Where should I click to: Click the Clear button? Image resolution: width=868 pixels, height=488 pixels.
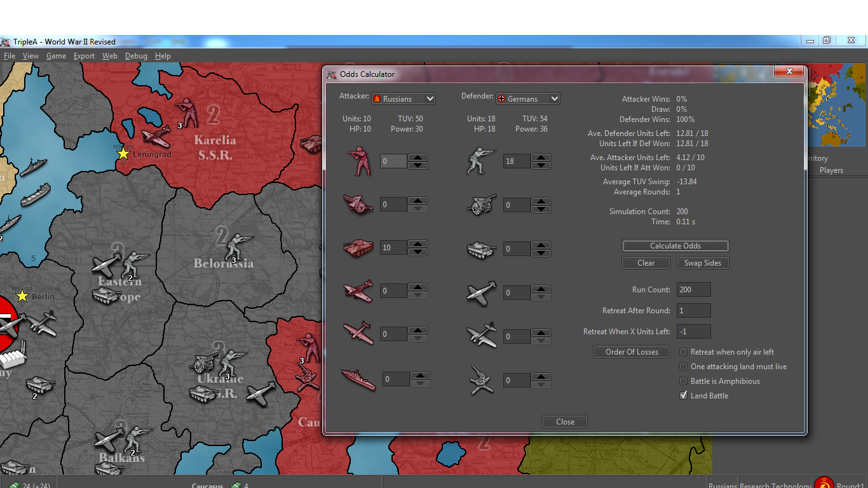pyautogui.click(x=646, y=263)
